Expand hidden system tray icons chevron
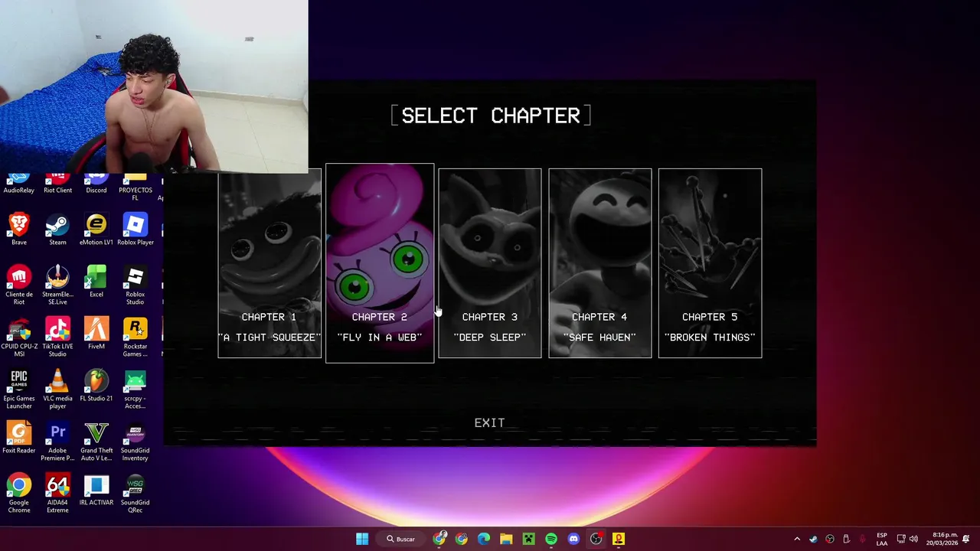This screenshot has width=980, height=551. pos(797,539)
